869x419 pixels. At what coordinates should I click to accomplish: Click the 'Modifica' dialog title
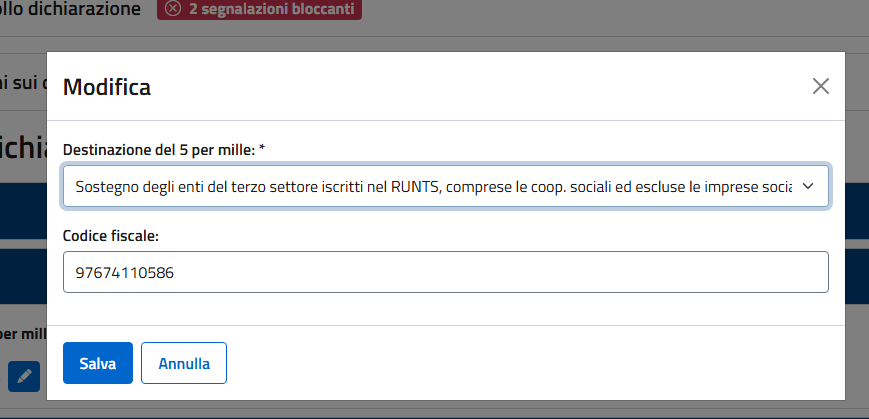click(x=107, y=87)
